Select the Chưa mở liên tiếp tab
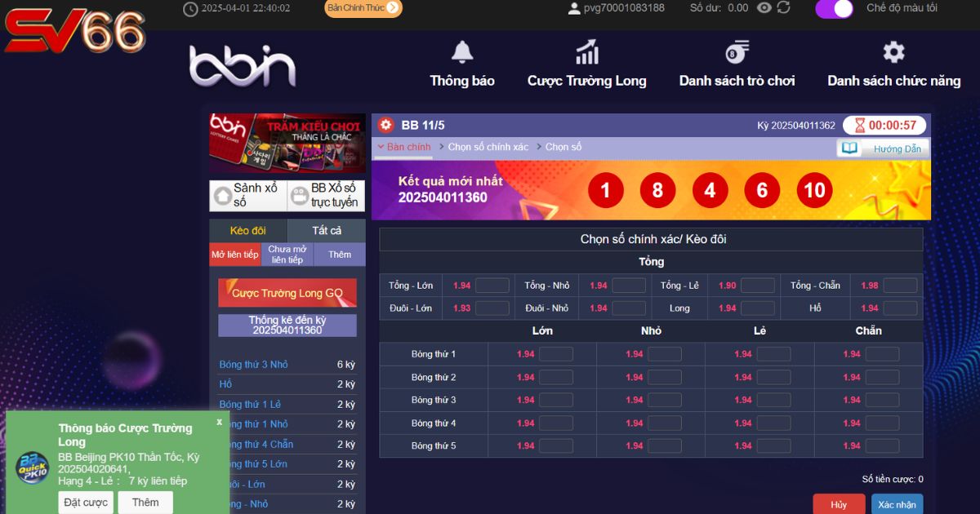 287,255
